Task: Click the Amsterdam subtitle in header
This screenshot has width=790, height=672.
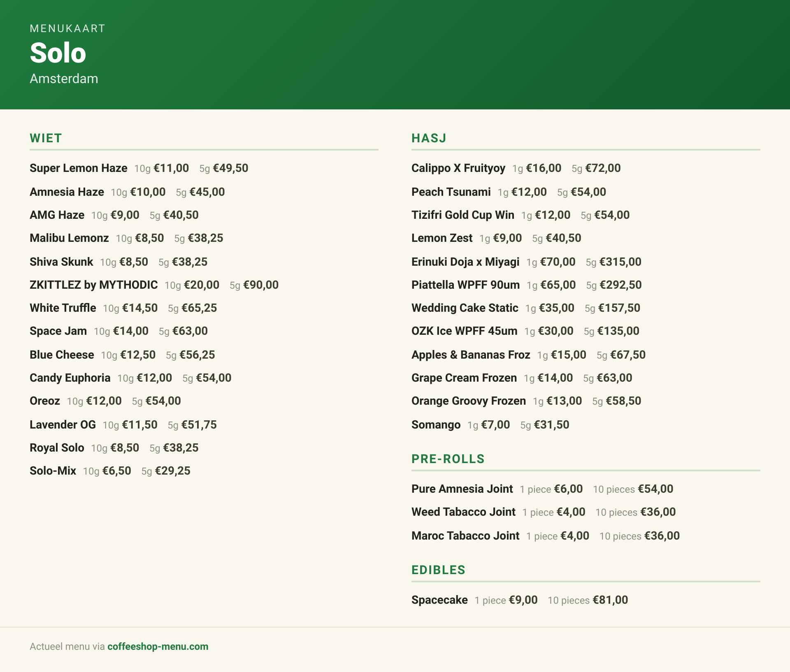Action: 64,79
